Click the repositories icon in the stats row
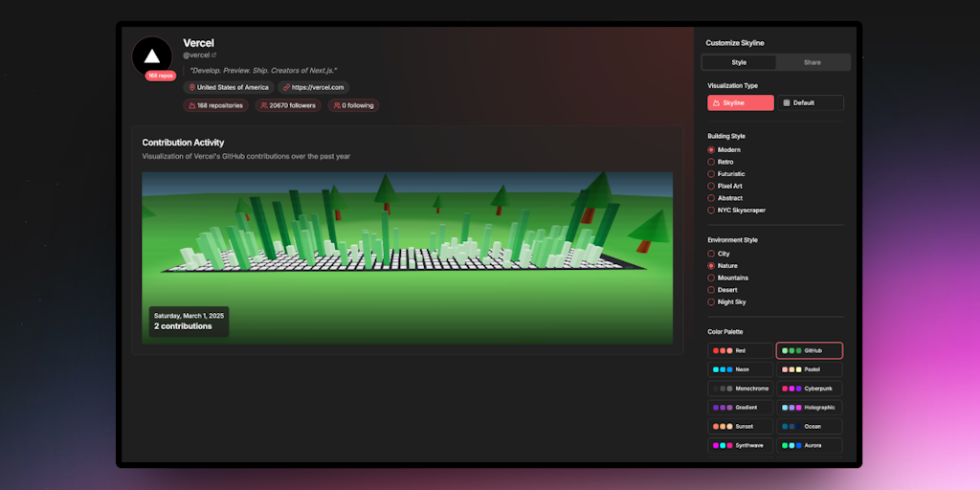This screenshot has width=980, height=490. pos(191,105)
